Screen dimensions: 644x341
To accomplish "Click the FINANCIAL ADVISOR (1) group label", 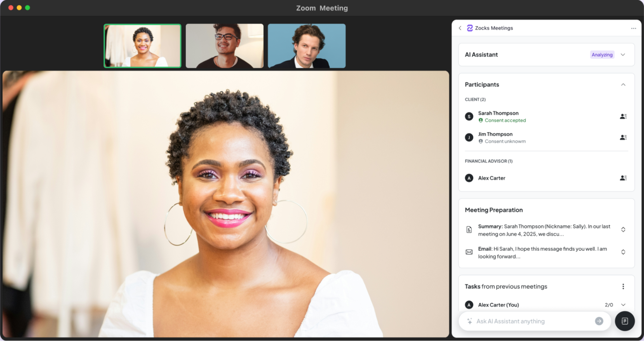I will (x=489, y=161).
